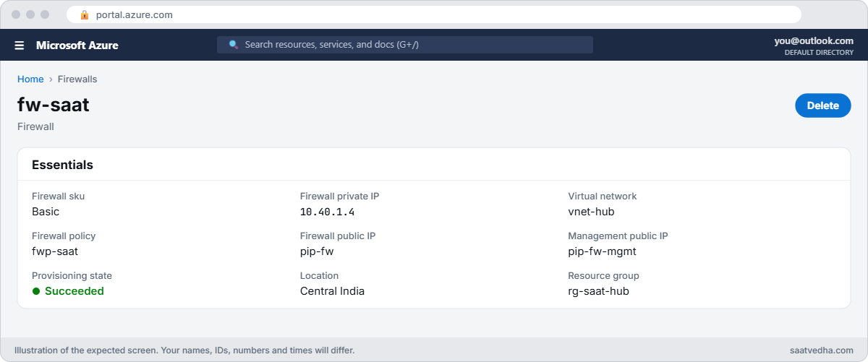Delete the fw-saat firewall
Screen dimensions: 868x362
click(823, 105)
